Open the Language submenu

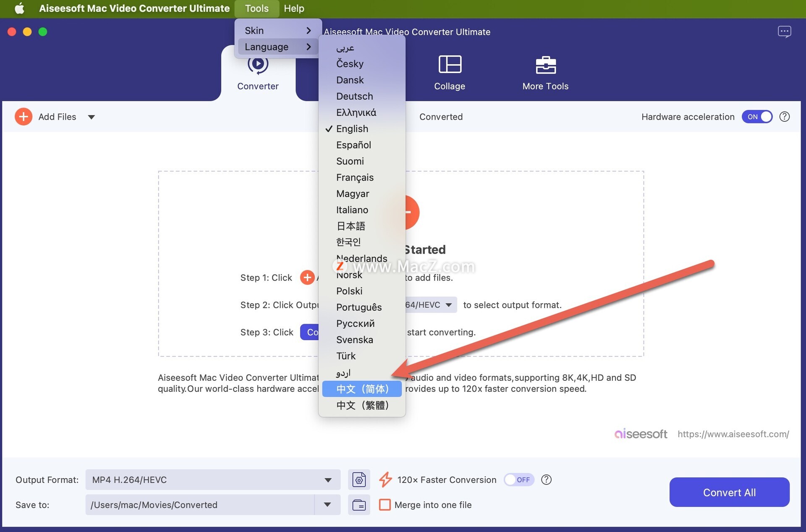point(278,47)
